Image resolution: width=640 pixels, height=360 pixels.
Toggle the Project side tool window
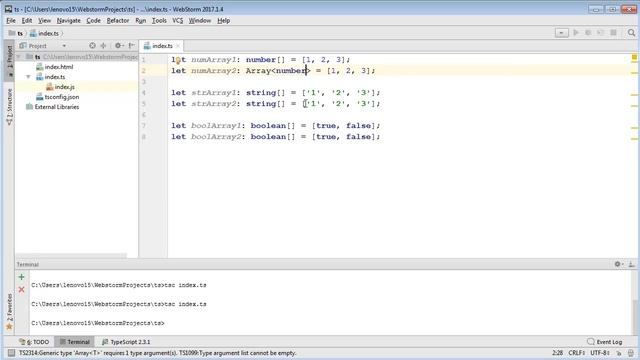(9, 60)
